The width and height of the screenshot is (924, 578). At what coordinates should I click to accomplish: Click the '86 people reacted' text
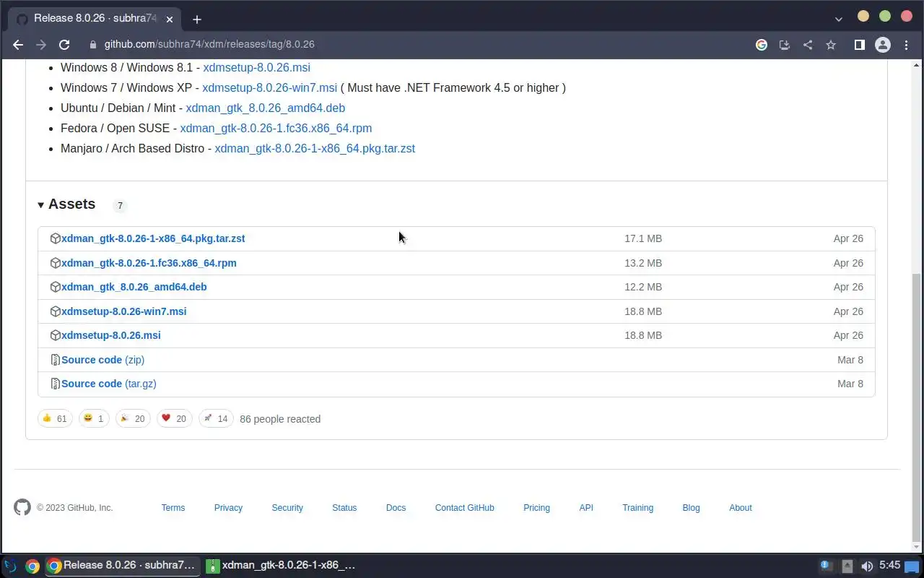pyautogui.click(x=280, y=419)
